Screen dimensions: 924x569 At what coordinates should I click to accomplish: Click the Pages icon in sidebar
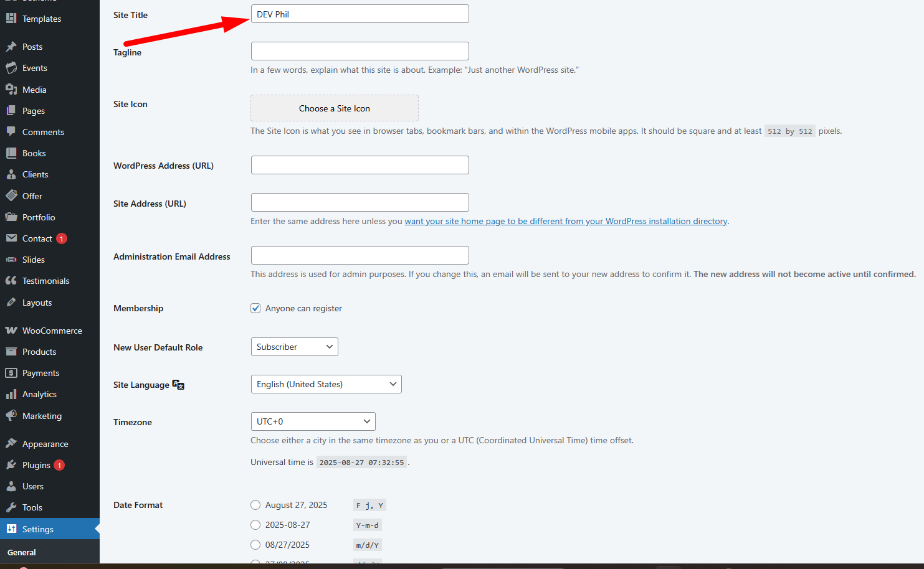[x=11, y=111]
